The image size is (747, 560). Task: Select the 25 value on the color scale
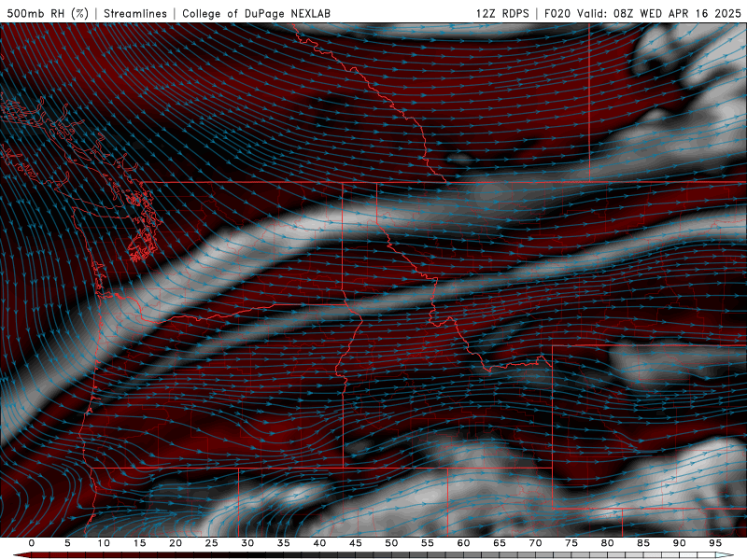pos(212,543)
